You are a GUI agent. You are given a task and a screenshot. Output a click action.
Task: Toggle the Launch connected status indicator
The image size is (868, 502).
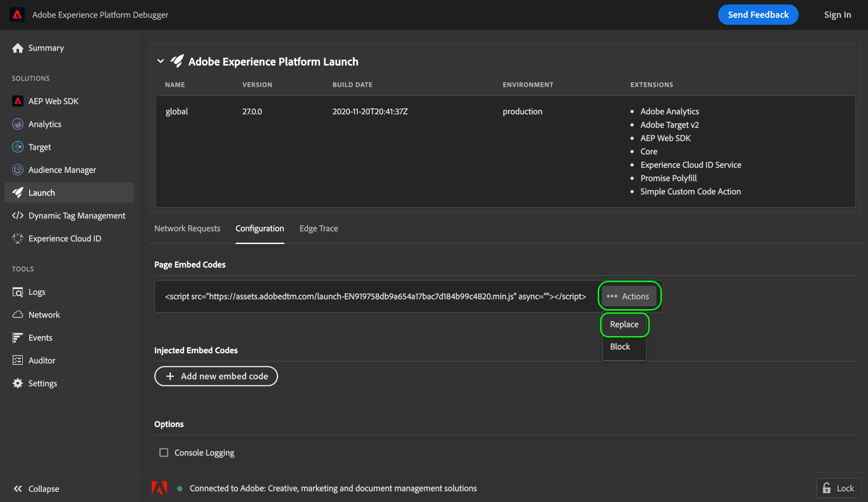point(179,488)
